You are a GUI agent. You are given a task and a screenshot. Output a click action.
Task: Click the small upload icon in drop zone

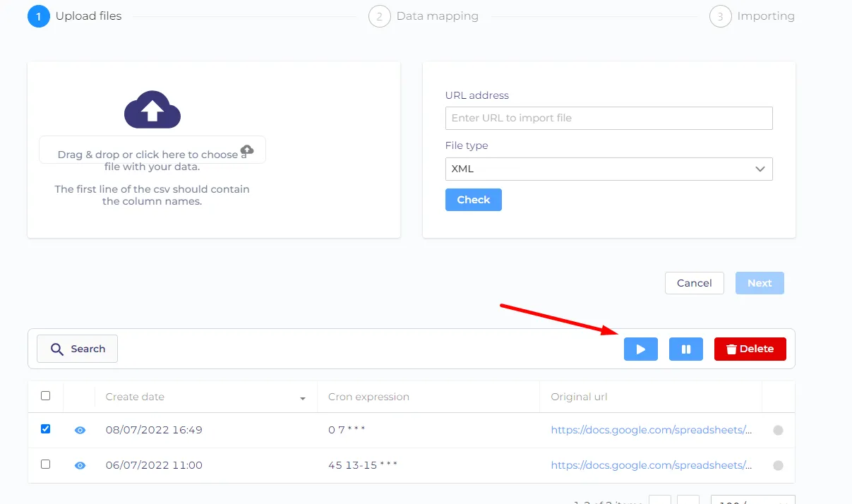click(247, 150)
